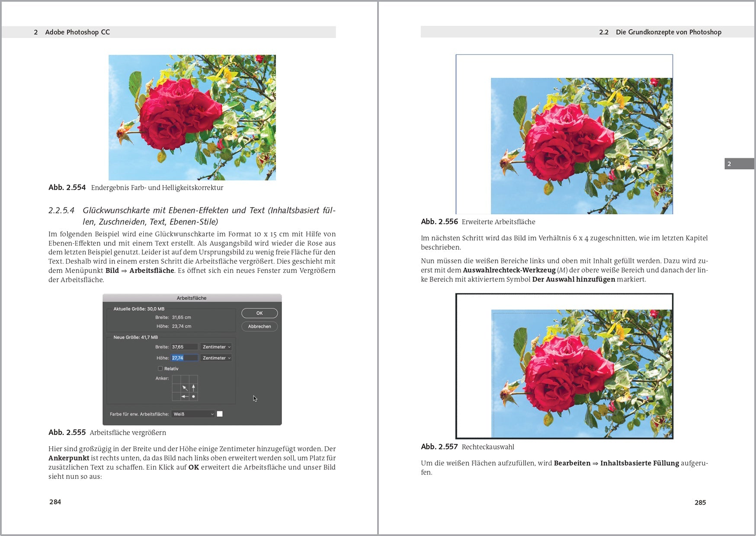
Task: Click the white color swatch beside Weiß
Action: point(221,414)
